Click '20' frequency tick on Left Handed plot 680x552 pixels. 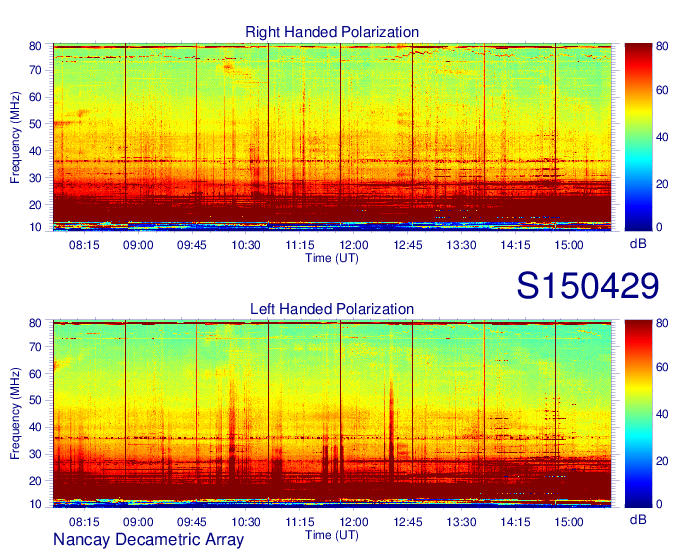click(35, 481)
